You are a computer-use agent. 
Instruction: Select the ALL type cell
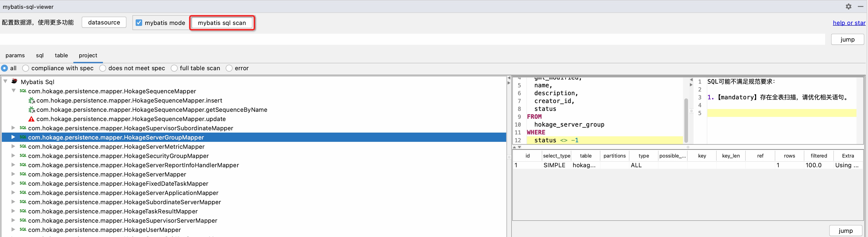(x=644, y=165)
